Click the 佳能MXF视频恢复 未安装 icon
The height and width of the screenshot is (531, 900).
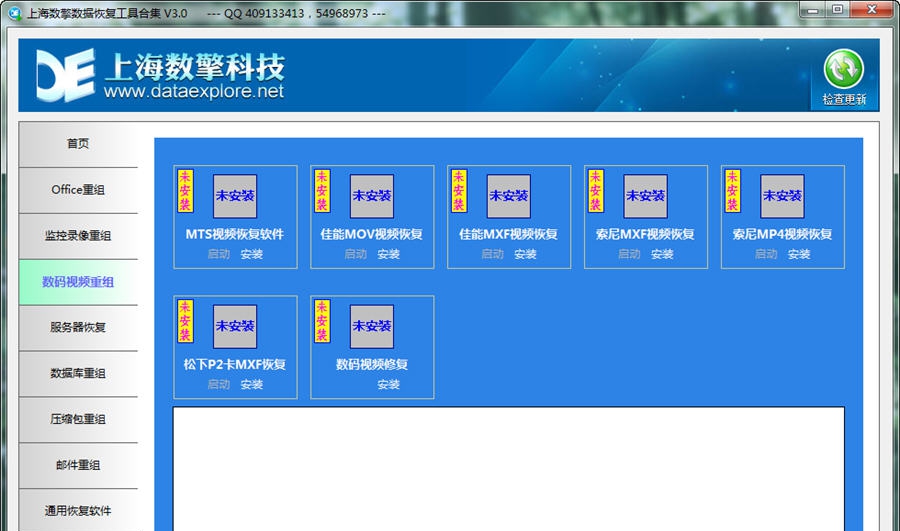click(x=509, y=196)
